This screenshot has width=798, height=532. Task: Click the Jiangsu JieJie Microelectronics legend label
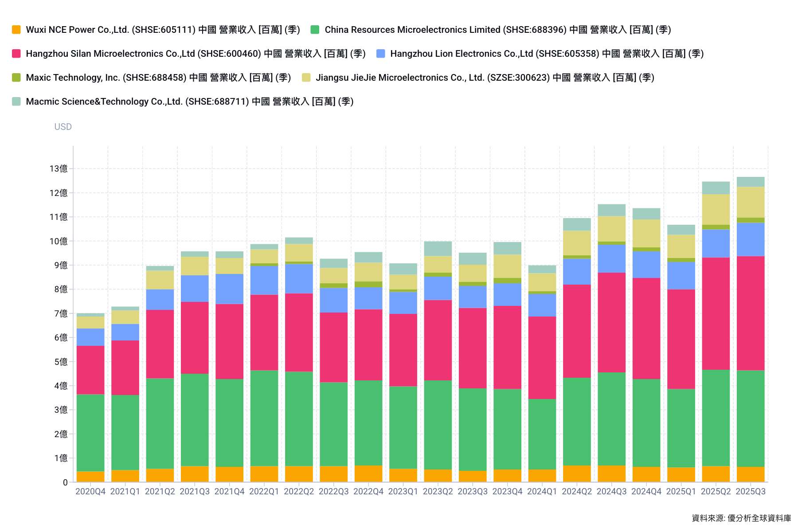[485, 78]
